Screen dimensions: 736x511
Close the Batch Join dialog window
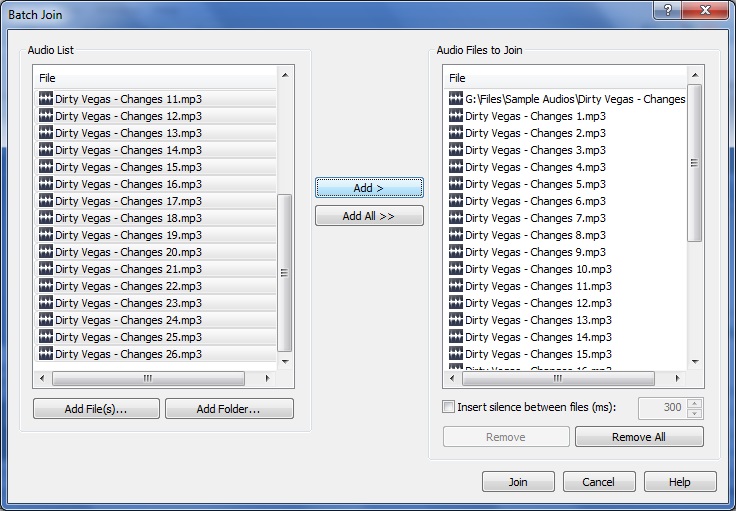tap(705, 10)
